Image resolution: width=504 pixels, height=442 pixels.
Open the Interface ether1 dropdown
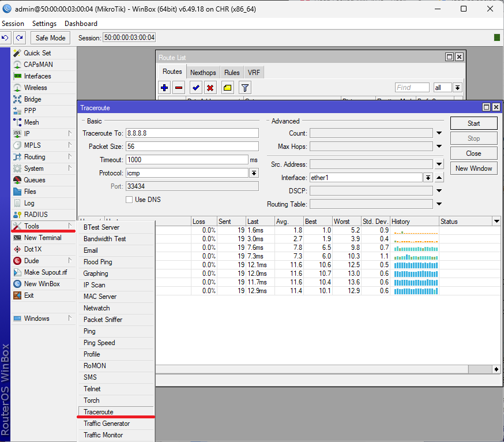(428, 178)
